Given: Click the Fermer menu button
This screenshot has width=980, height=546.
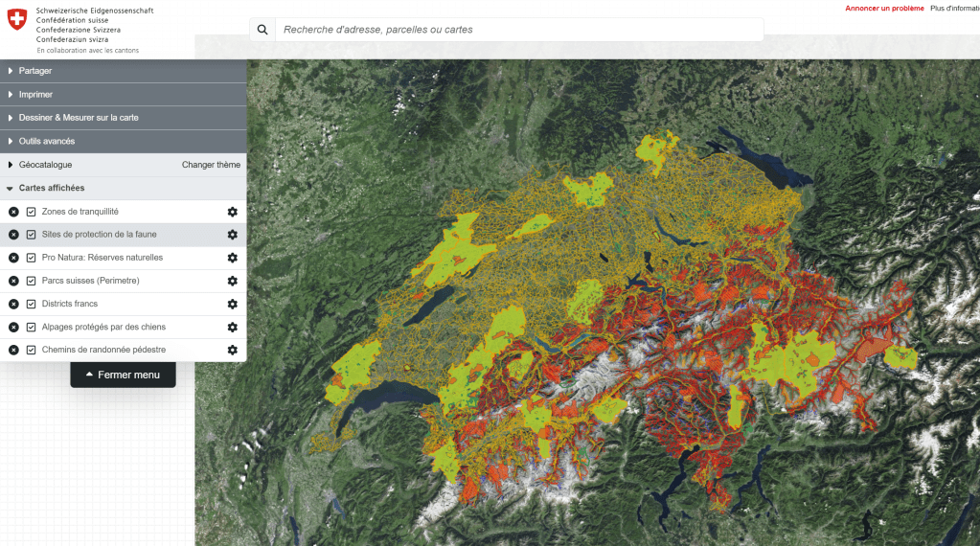Looking at the screenshot, I should pos(123,375).
